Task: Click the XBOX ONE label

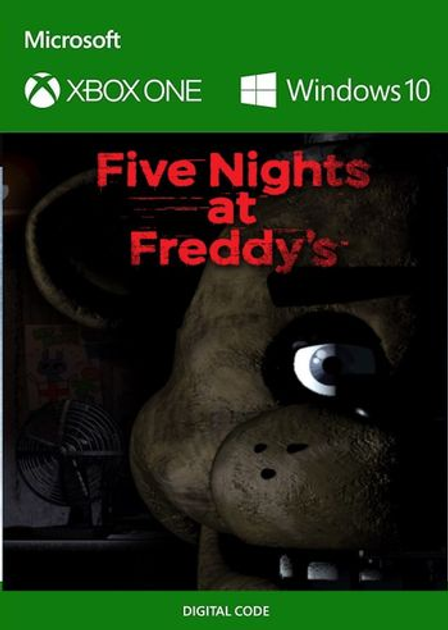Action: pos(134,90)
